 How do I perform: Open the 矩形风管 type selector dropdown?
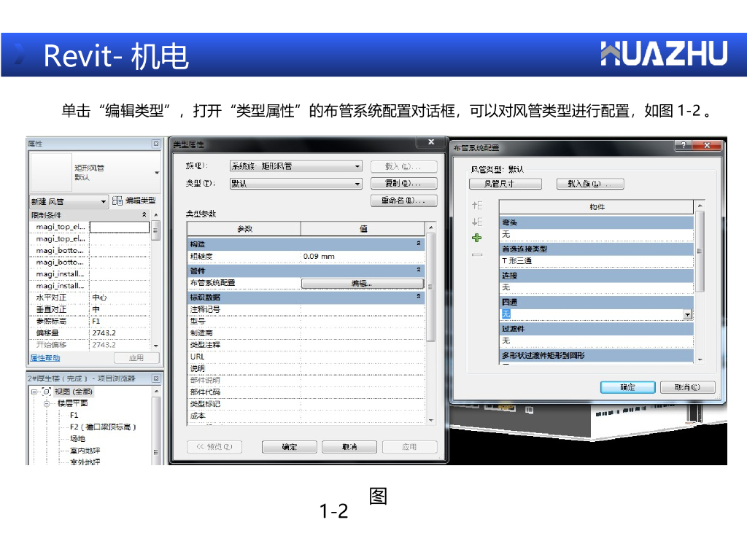(x=157, y=172)
